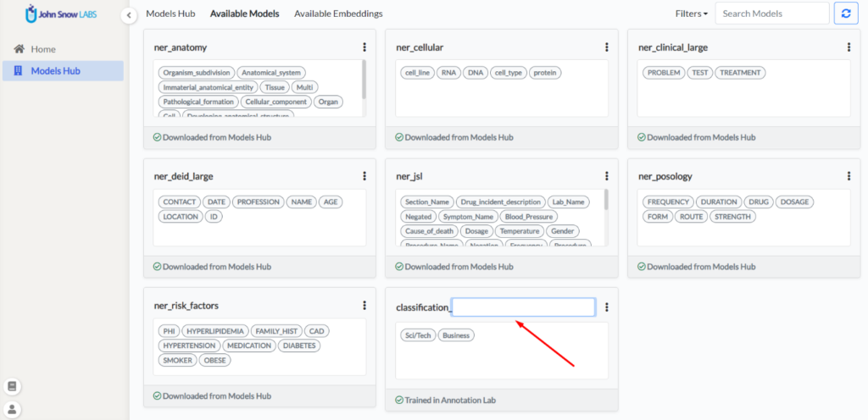
Task: Click the DIABETES label tag
Action: pyautogui.click(x=299, y=345)
